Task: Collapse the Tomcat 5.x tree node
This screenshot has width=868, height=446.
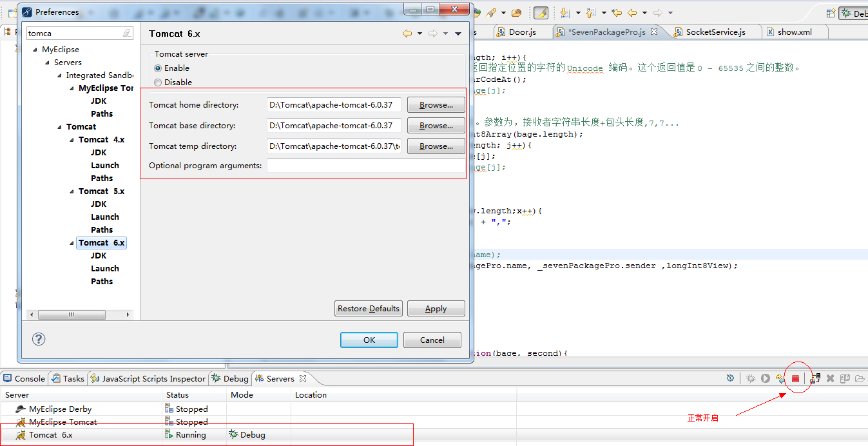Action: [x=72, y=191]
